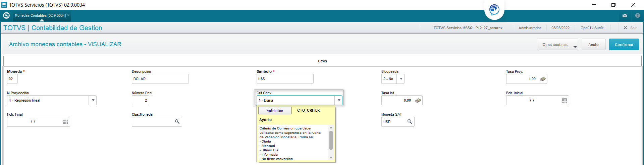Click search magnifier for Clas.Moneda
644x165 pixels.
pyautogui.click(x=177, y=121)
